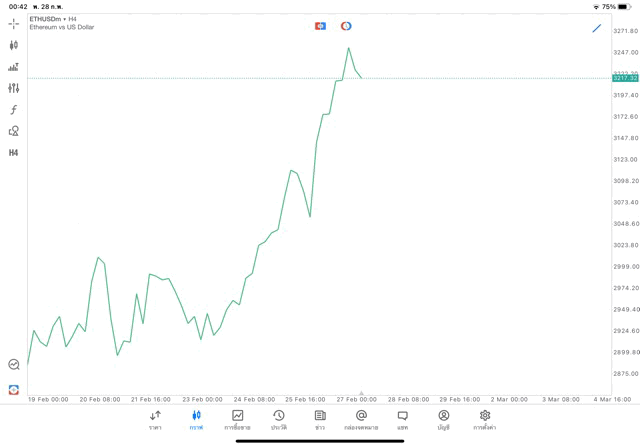
Task: Open the การซื้อขาย (Trade) tab
Action: tap(237, 420)
